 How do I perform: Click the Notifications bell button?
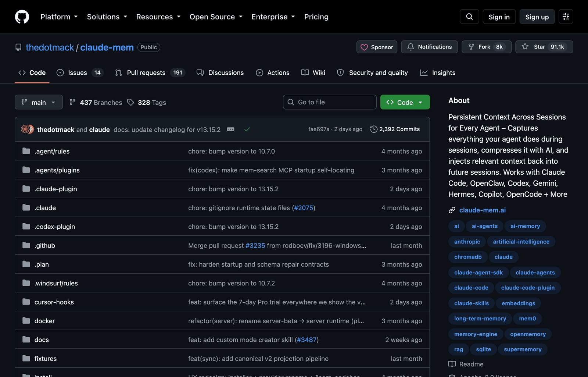pyautogui.click(x=429, y=47)
